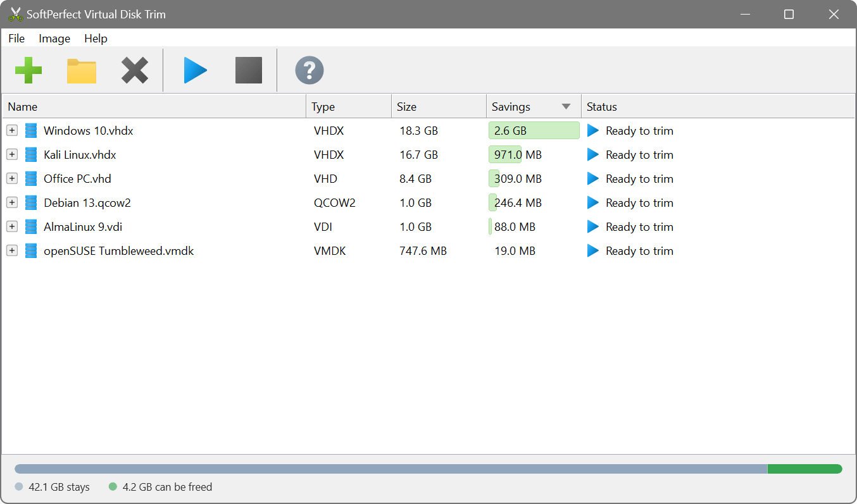Expand the Debian 13.qcow2 tree node
Image resolution: width=857 pixels, height=504 pixels.
pos(12,203)
